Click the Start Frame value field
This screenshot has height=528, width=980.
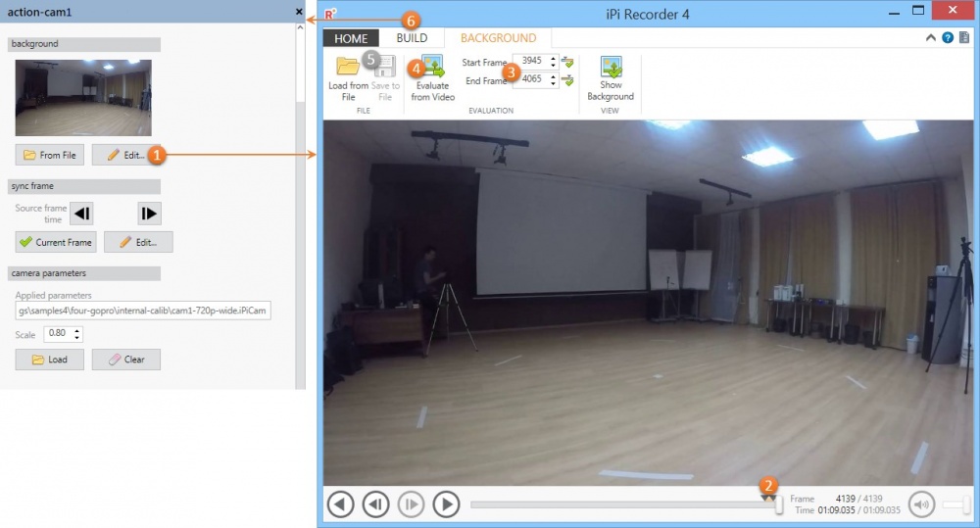click(x=532, y=62)
